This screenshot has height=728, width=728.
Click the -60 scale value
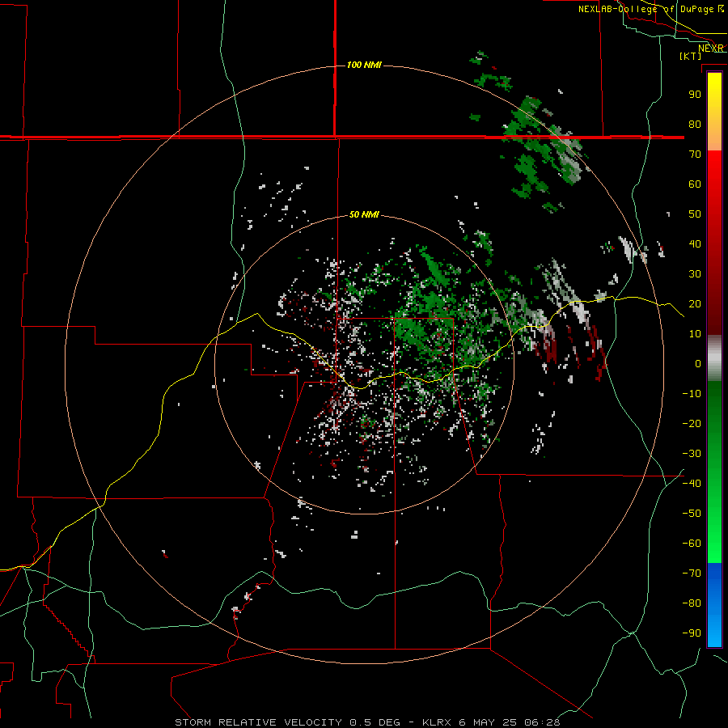click(692, 544)
